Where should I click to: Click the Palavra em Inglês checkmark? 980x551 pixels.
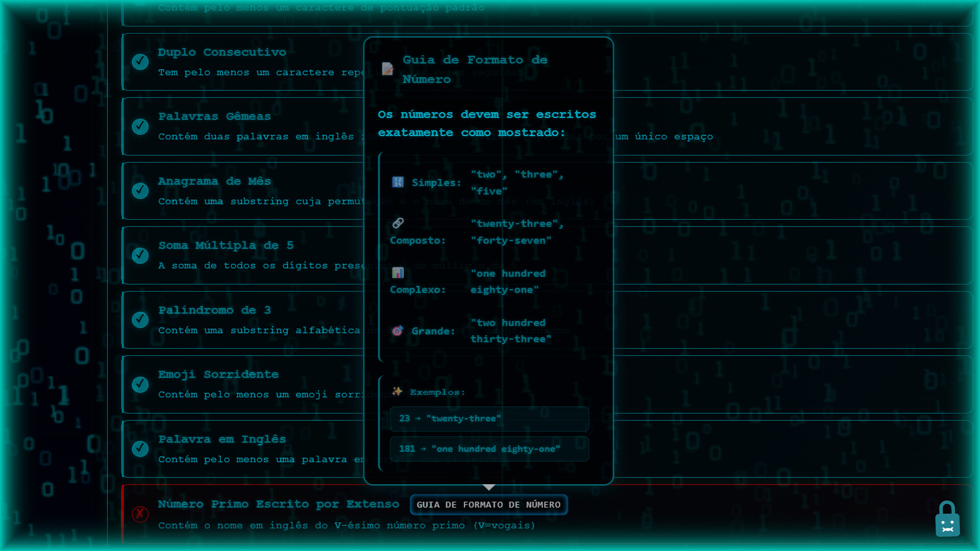click(x=140, y=449)
